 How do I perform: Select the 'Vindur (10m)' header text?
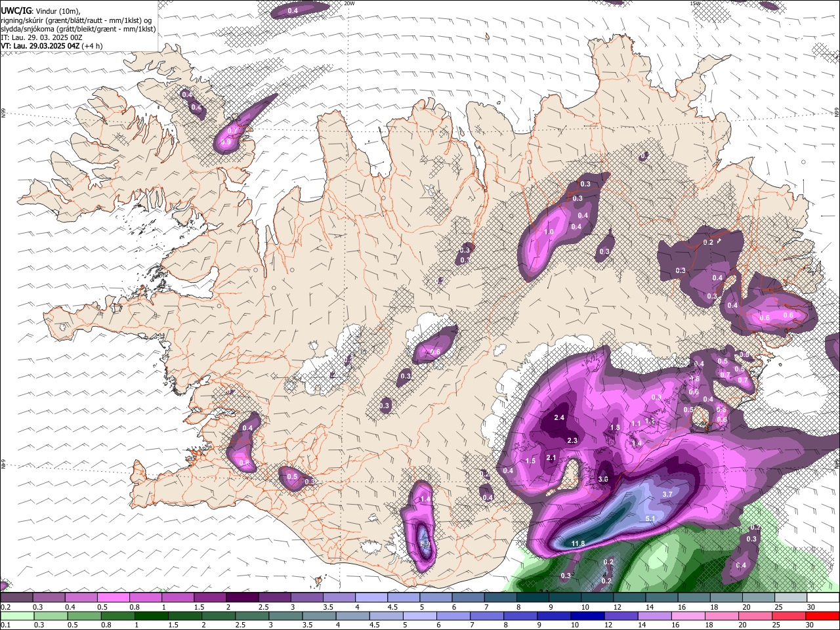click(x=58, y=10)
